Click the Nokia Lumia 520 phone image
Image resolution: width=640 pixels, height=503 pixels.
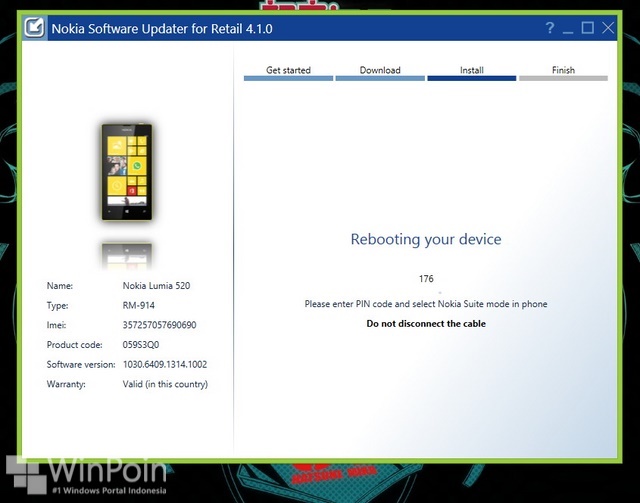(127, 172)
